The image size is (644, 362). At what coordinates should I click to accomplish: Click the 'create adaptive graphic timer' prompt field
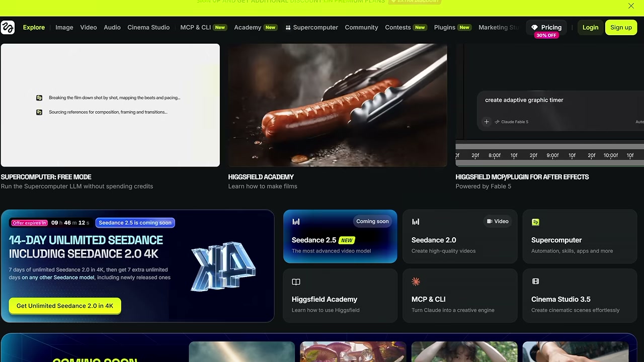[x=560, y=111]
